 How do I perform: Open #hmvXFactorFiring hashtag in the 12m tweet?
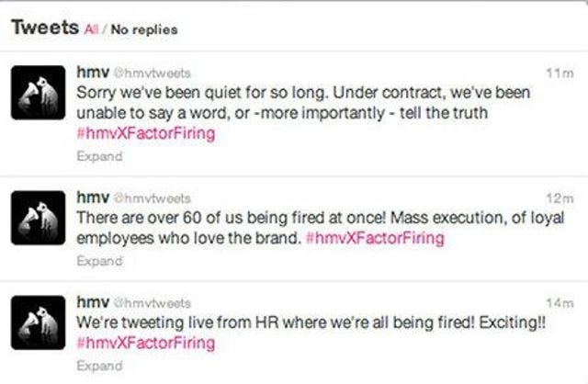[375, 238]
